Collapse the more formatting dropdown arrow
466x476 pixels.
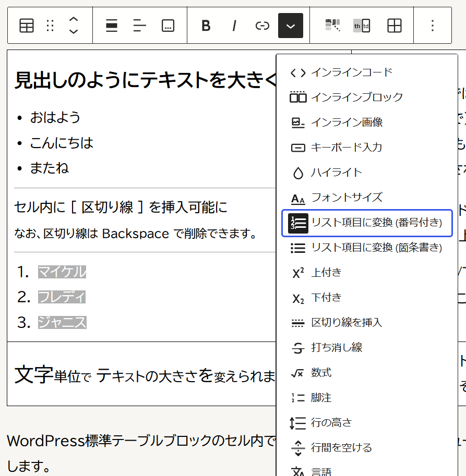pyautogui.click(x=291, y=26)
